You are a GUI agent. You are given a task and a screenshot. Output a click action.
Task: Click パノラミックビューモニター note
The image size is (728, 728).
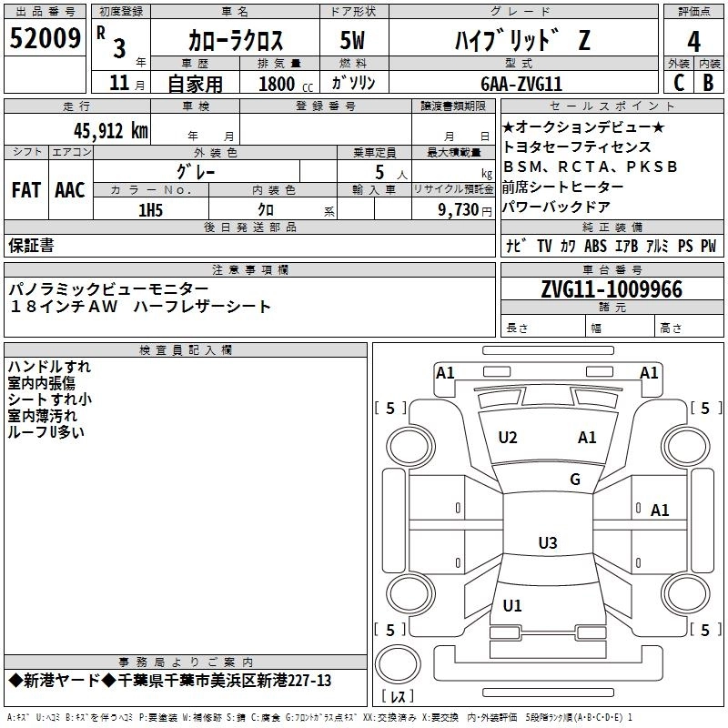(x=108, y=289)
